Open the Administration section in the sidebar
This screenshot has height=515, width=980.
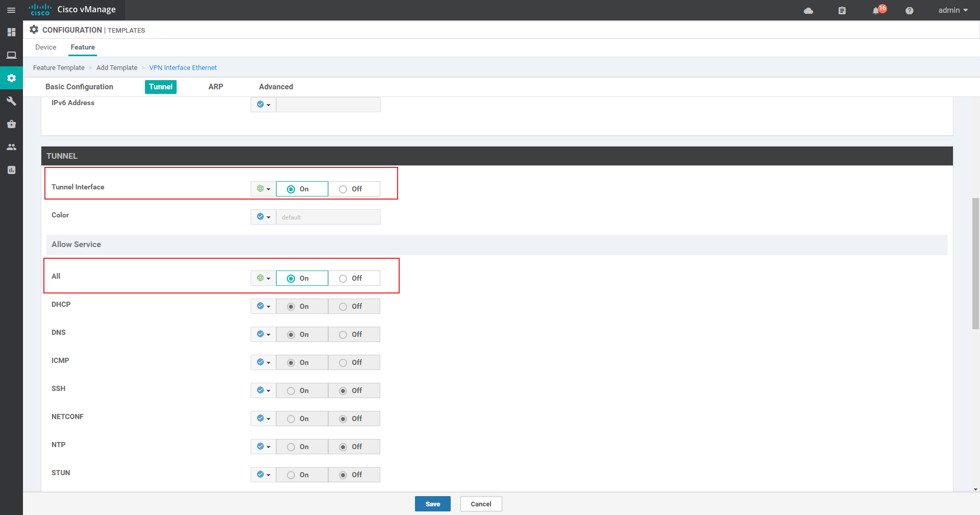(11, 147)
